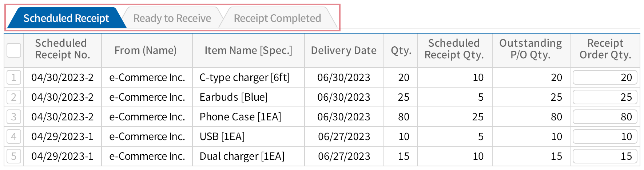644x170 pixels.
Task: Switch to the Scheduled Receipt tab
Action: click(x=66, y=18)
